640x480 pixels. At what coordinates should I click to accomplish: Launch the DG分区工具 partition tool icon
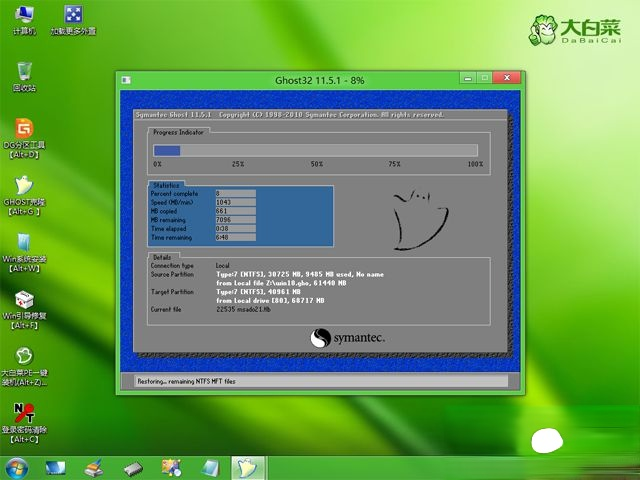pos(24,138)
